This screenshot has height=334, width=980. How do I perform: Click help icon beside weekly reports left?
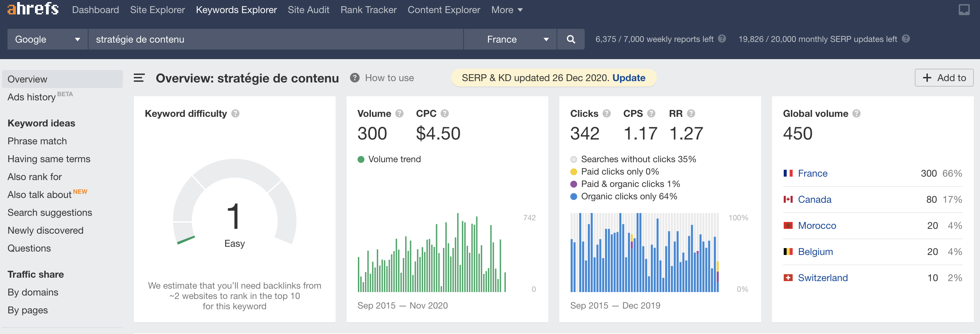(x=722, y=39)
